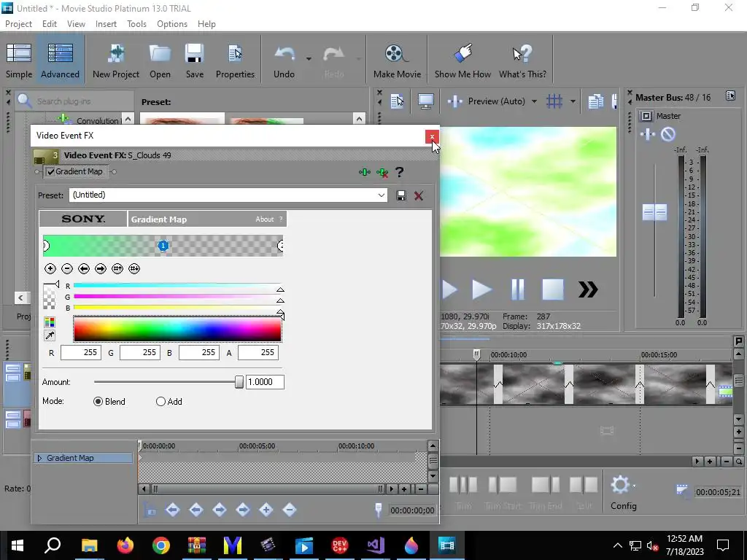This screenshot has width=747, height=560.
Task: Click Video Output FX icon beside Preview (Auto)
Action: tap(455, 101)
